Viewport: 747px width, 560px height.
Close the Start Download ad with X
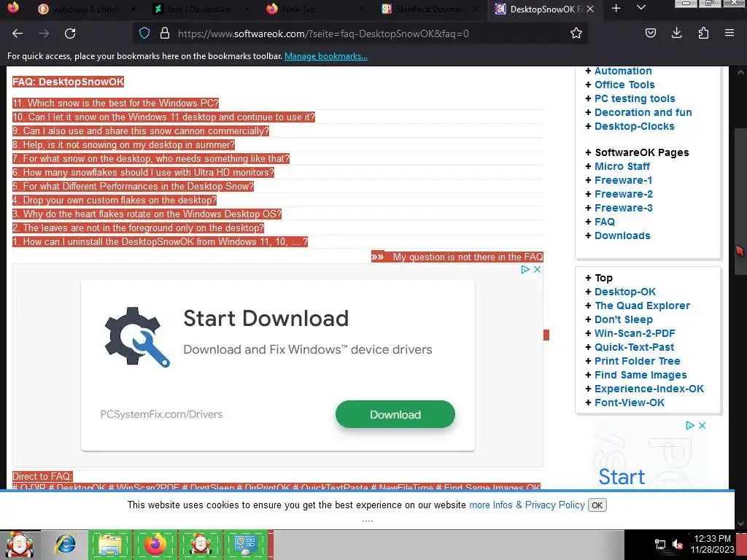pyautogui.click(x=537, y=270)
